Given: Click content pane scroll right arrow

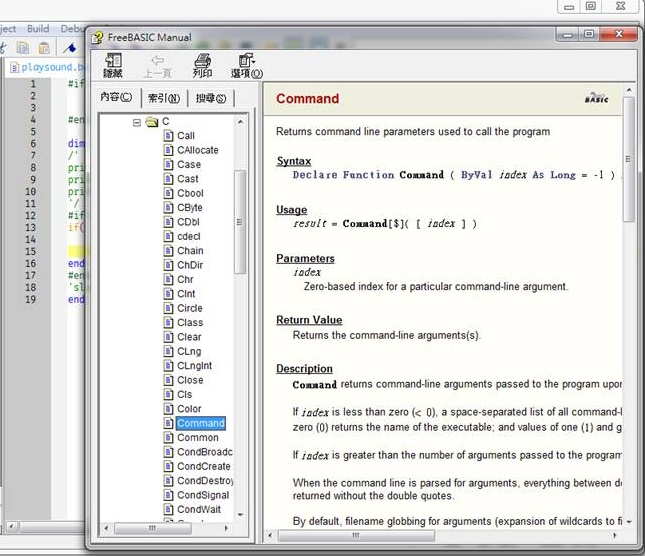Looking at the screenshot, I should pyautogui.click(x=615, y=536).
